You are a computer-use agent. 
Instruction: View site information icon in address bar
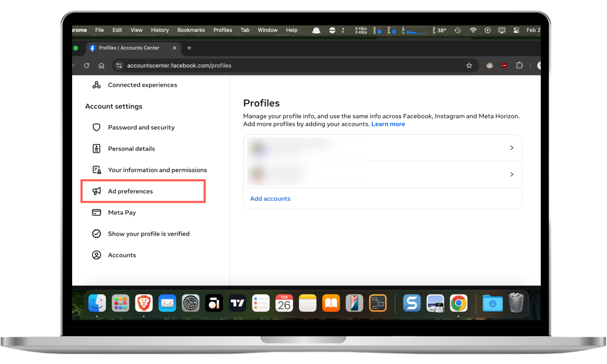(119, 66)
